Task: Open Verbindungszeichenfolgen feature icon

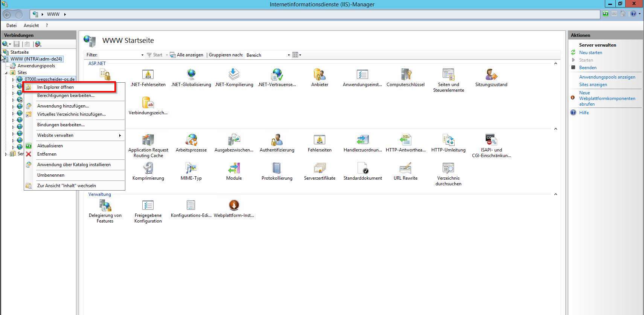Action: pos(148,106)
